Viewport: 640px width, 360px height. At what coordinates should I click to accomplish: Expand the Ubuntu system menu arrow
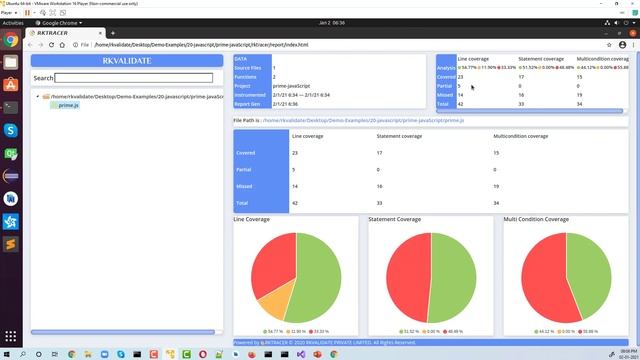click(x=634, y=23)
